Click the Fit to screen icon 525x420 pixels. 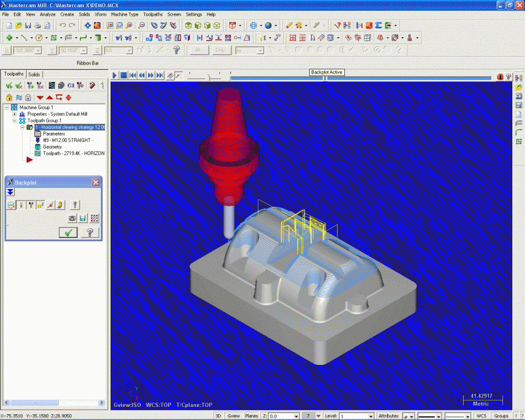click(x=87, y=25)
